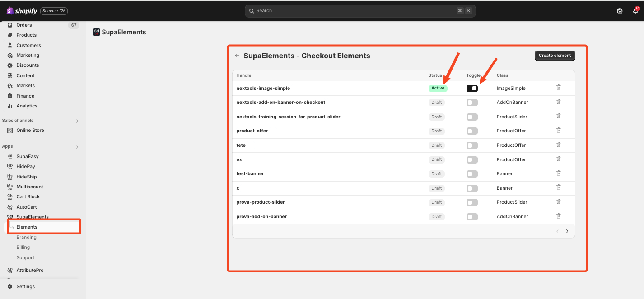Disable the nextools-image-simple toggle
The image size is (644, 299).
pos(472,89)
